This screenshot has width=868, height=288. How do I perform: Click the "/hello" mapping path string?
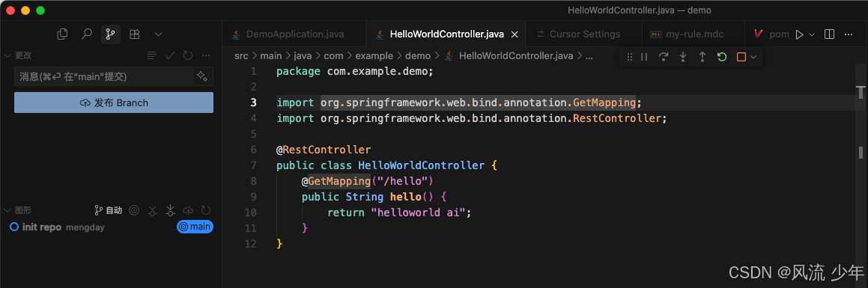402,181
